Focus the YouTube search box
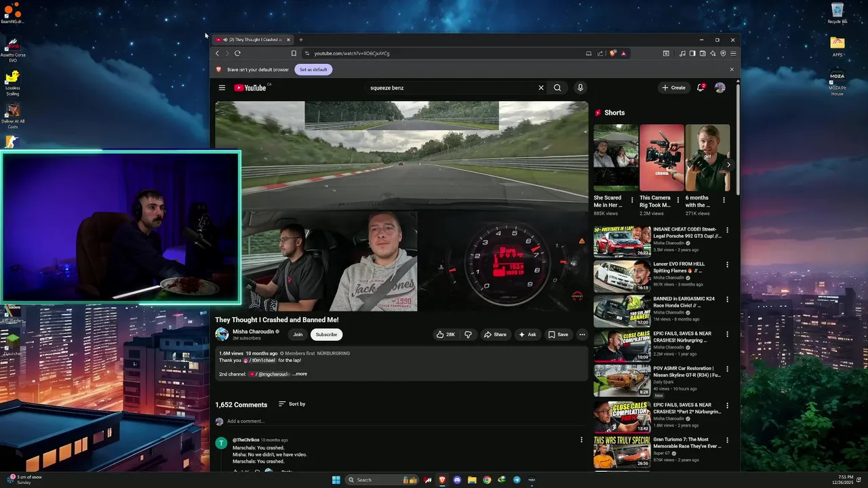The width and height of the screenshot is (868, 488). tap(451, 87)
